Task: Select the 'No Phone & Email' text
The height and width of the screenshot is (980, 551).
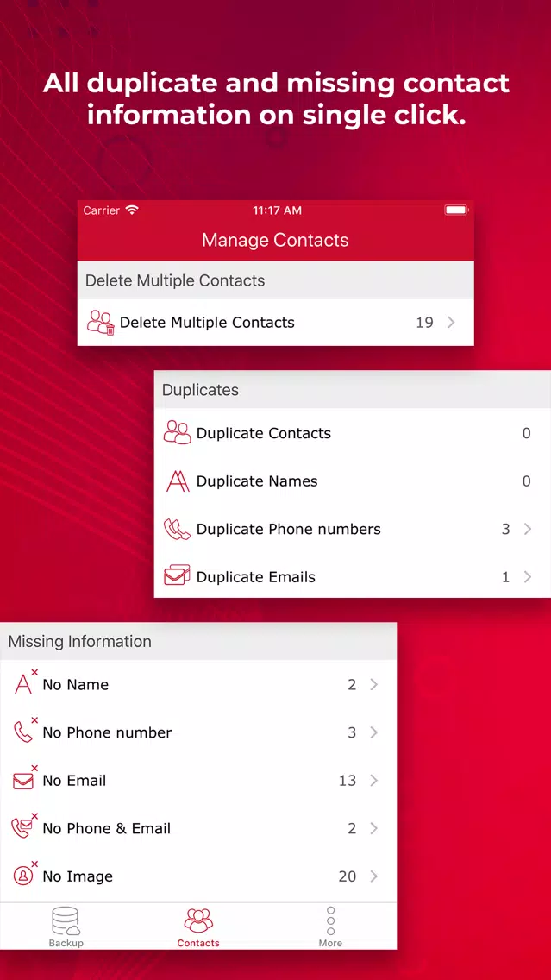Action: point(106,828)
